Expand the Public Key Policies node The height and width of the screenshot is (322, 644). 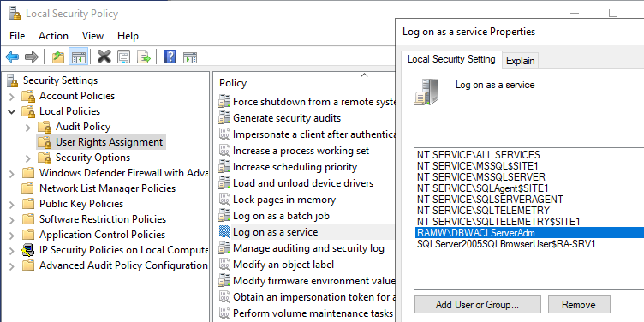[12, 205]
